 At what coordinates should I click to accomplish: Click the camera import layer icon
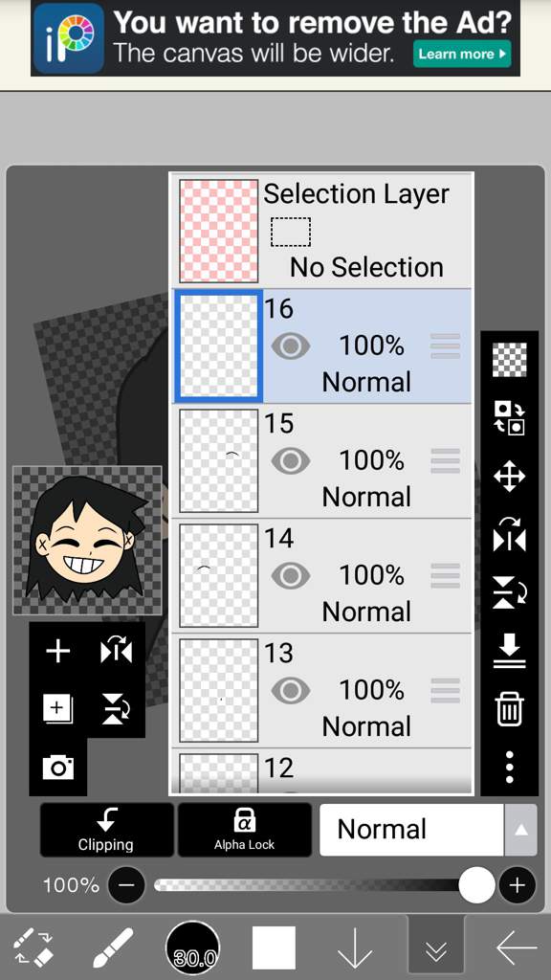click(58, 767)
